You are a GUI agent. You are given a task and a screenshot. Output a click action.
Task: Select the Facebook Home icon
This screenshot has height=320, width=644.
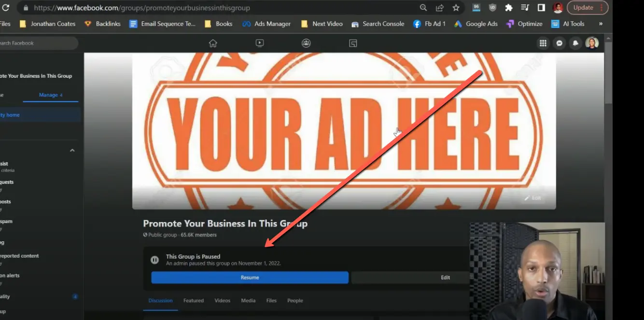point(212,43)
